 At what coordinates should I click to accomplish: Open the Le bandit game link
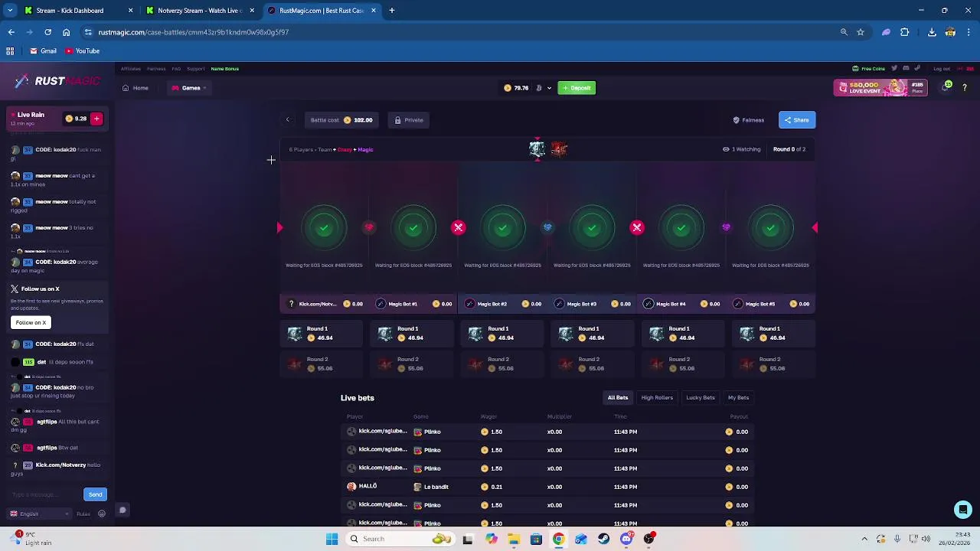pyautogui.click(x=431, y=487)
